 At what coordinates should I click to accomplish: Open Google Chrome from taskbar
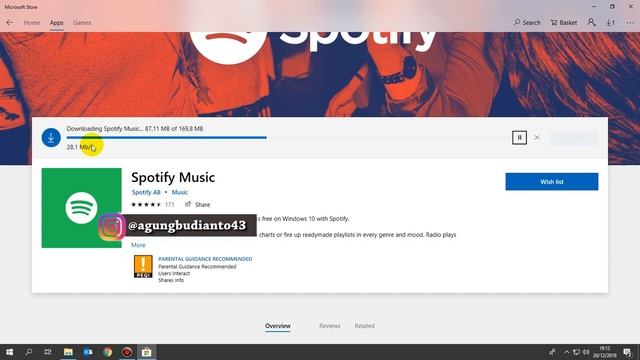coord(107,352)
